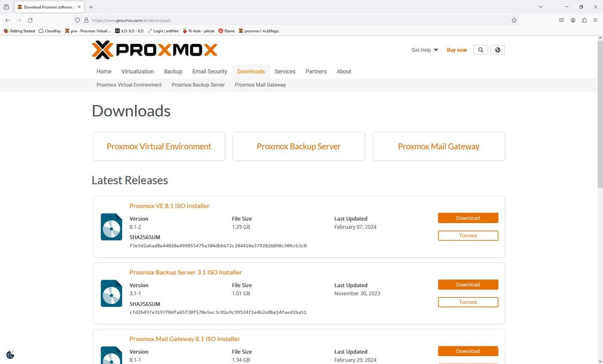The height and width of the screenshot is (364, 603).
Task: Expand the Get Help dropdown
Action: tap(424, 50)
